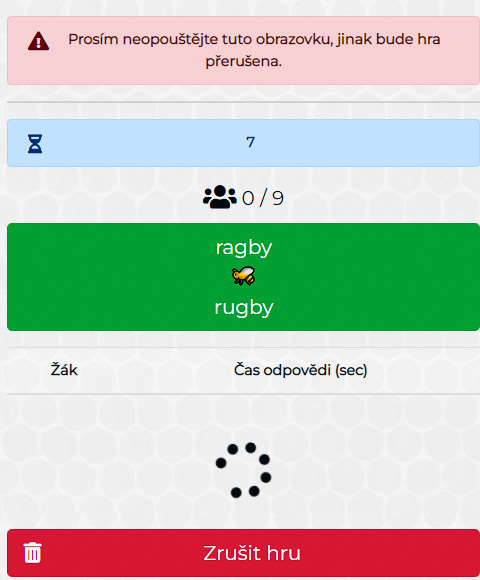Click the loading spinner dots

(x=243, y=470)
